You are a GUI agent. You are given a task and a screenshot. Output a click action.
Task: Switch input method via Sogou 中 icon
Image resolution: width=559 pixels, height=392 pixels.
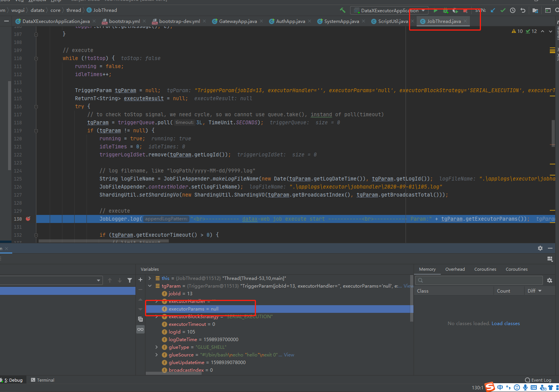[x=500, y=387]
